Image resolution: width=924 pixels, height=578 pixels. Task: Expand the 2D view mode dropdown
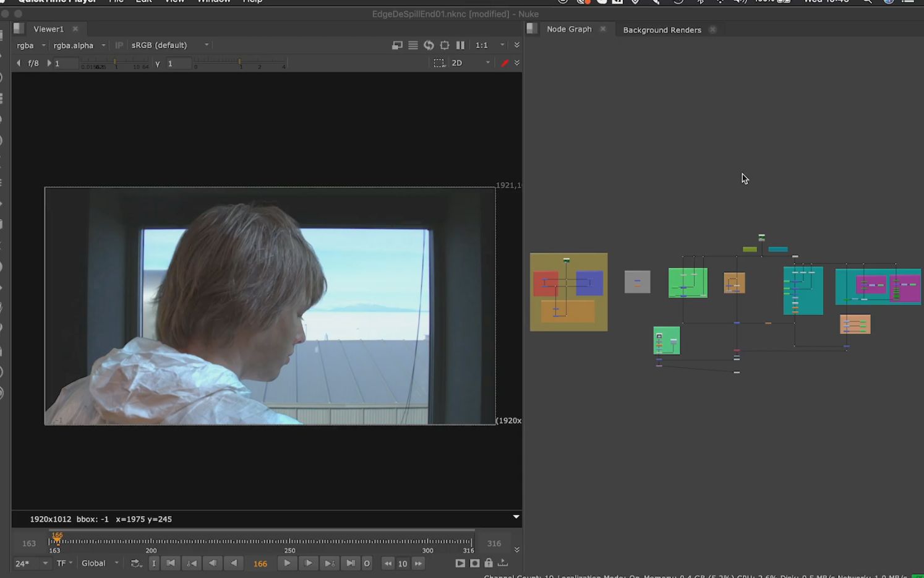point(470,63)
